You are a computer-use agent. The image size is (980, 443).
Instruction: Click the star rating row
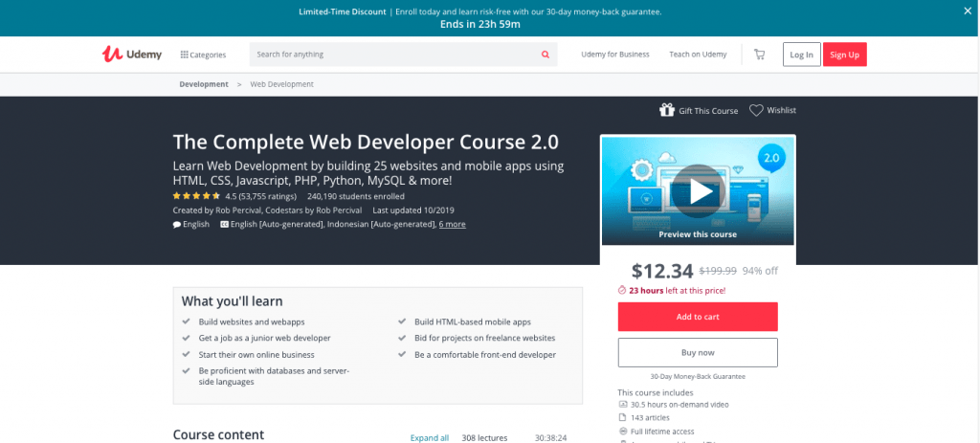196,196
